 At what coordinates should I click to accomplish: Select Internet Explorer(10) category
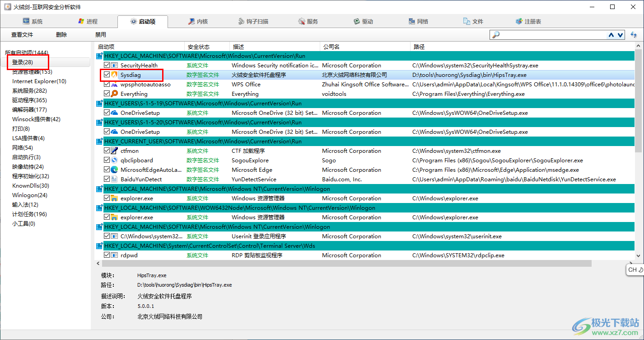(39, 81)
